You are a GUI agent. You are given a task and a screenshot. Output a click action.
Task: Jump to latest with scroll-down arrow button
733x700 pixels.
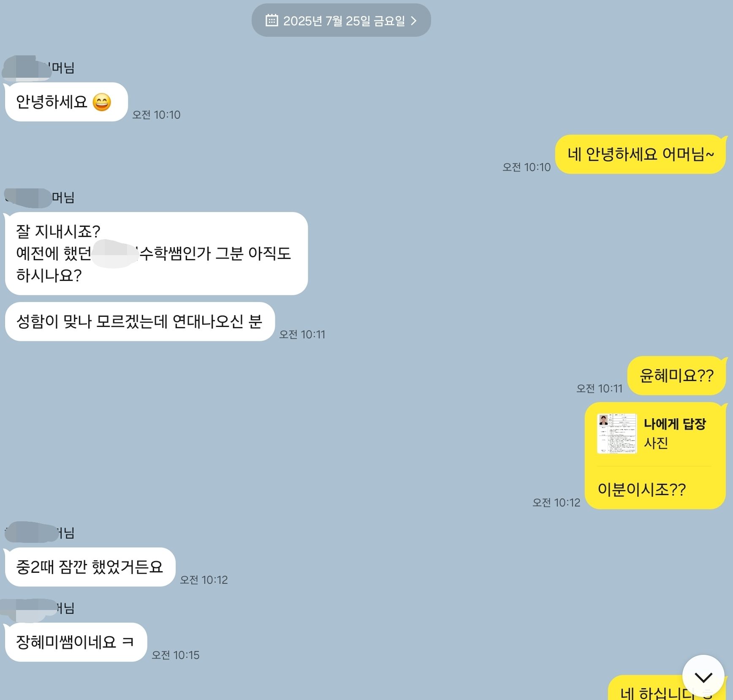pos(703,676)
